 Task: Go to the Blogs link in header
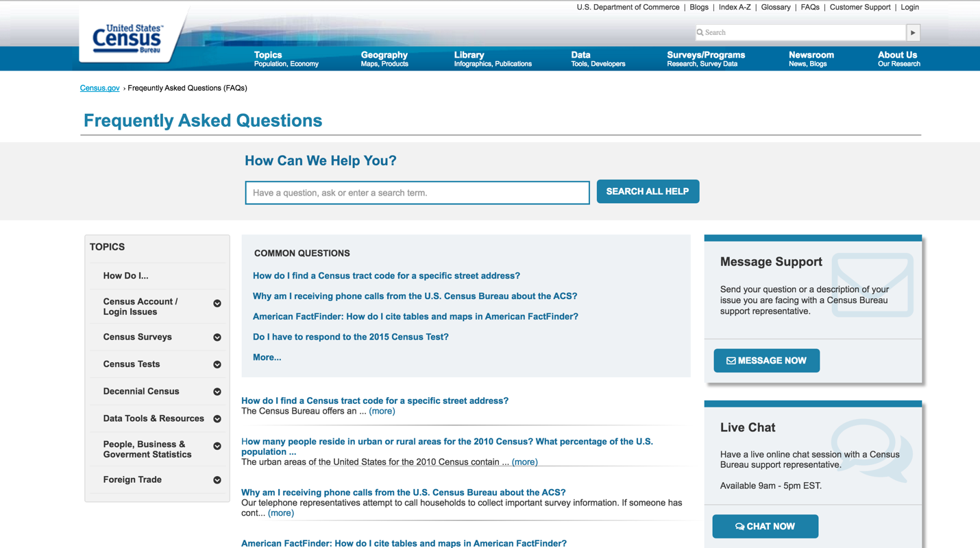(699, 8)
